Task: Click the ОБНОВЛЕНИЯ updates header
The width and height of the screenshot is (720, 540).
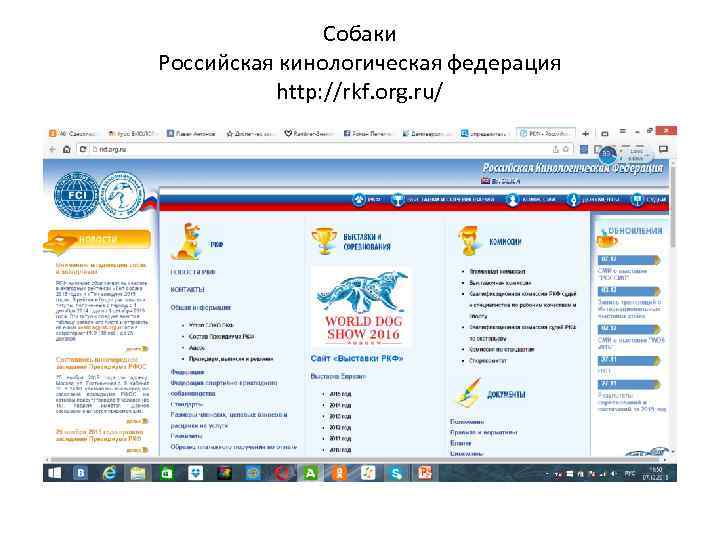Action: tap(636, 231)
